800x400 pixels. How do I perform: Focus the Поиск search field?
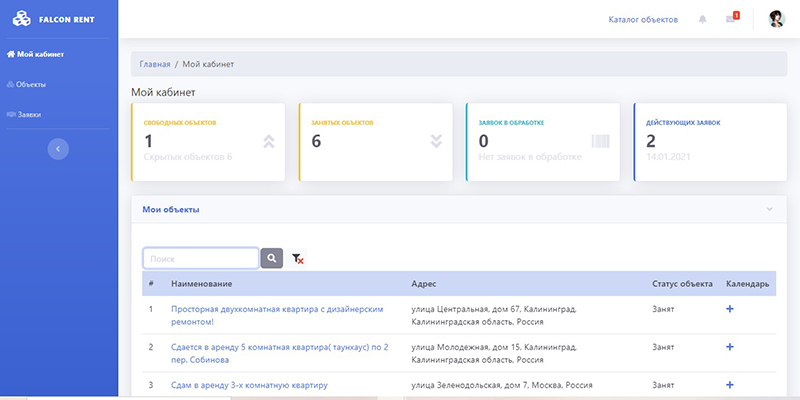[x=200, y=259]
